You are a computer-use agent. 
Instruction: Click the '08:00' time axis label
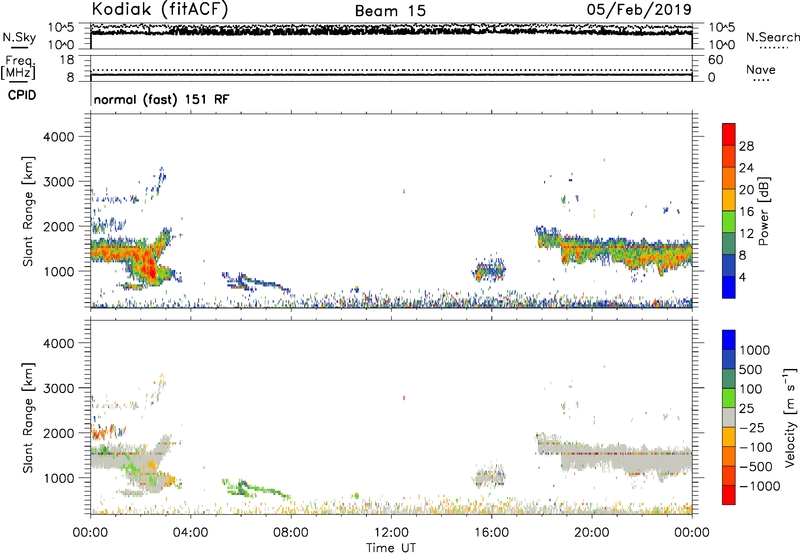tap(291, 533)
